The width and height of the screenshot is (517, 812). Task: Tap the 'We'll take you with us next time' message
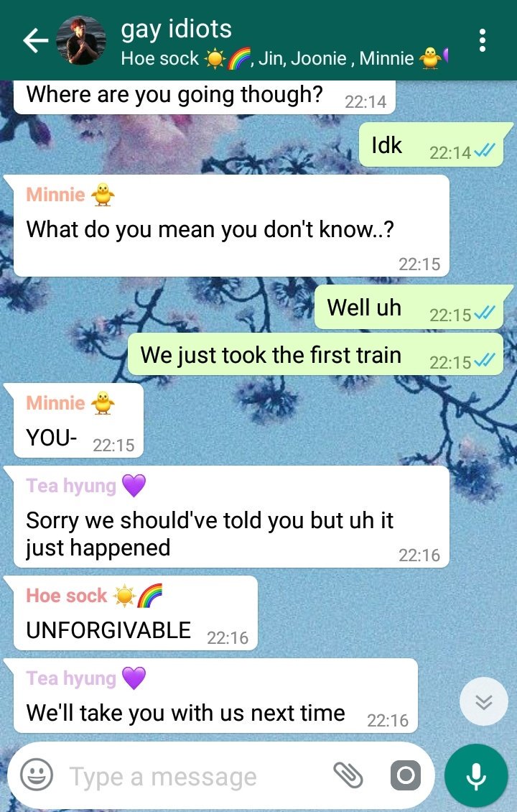[x=215, y=696]
